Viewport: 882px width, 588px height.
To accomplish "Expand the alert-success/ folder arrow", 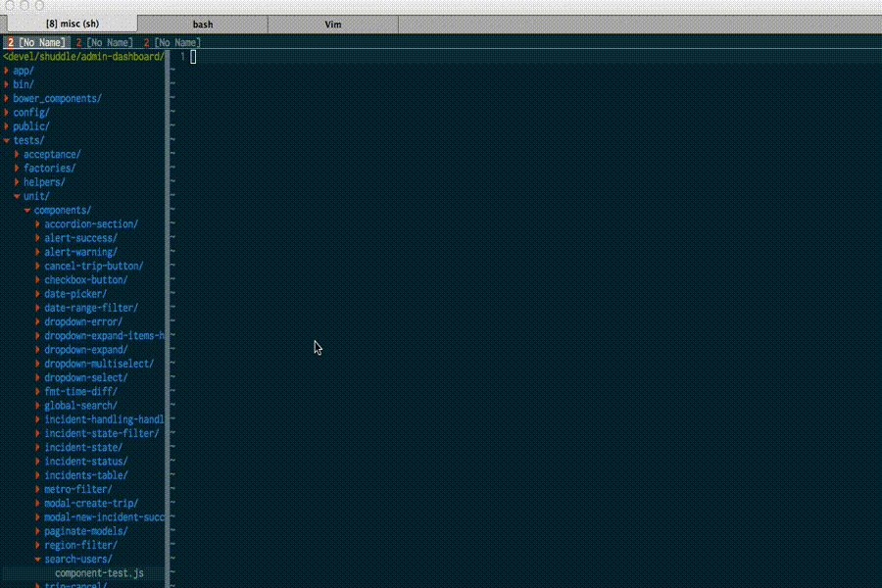I will 37,238.
